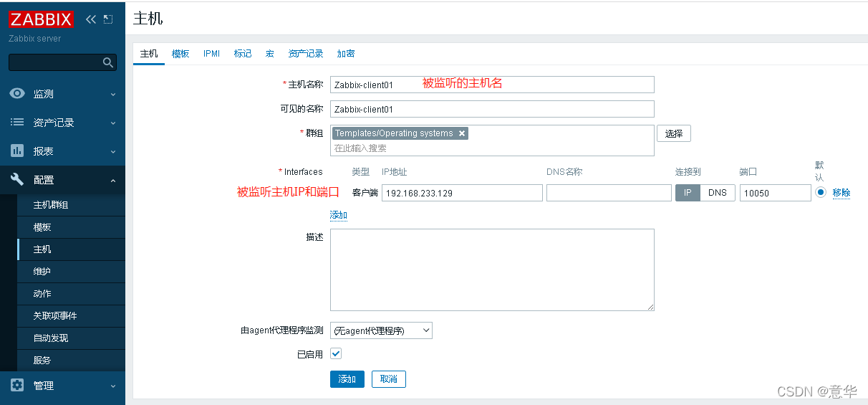Click the empty DNS名称 field
868x405 pixels.
click(609, 193)
